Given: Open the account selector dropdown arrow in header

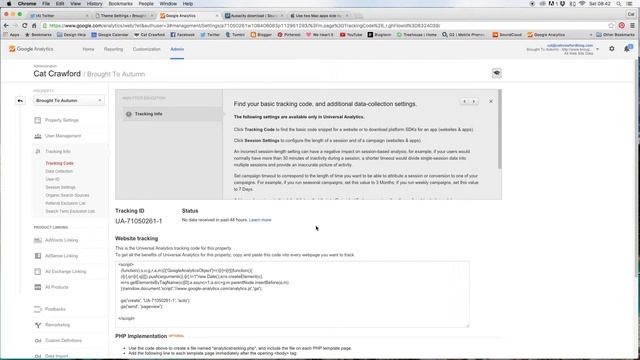Looking at the screenshot, I should [x=598, y=49].
